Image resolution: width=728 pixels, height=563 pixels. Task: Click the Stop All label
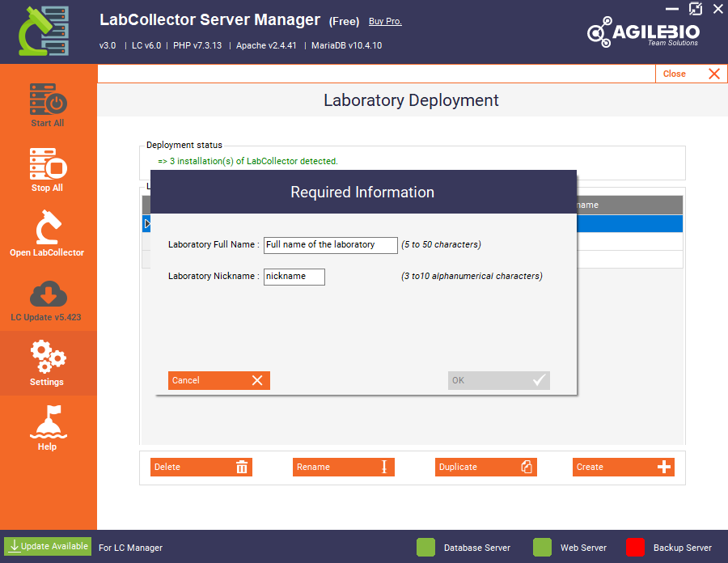[x=47, y=188]
